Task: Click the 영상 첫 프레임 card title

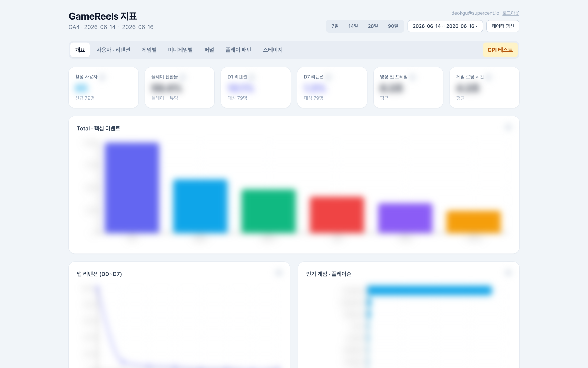Action: [x=394, y=77]
